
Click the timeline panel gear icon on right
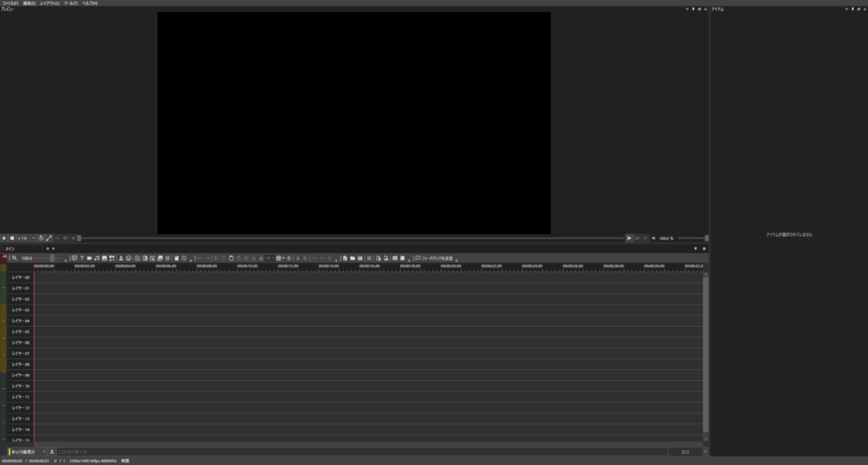[704, 249]
